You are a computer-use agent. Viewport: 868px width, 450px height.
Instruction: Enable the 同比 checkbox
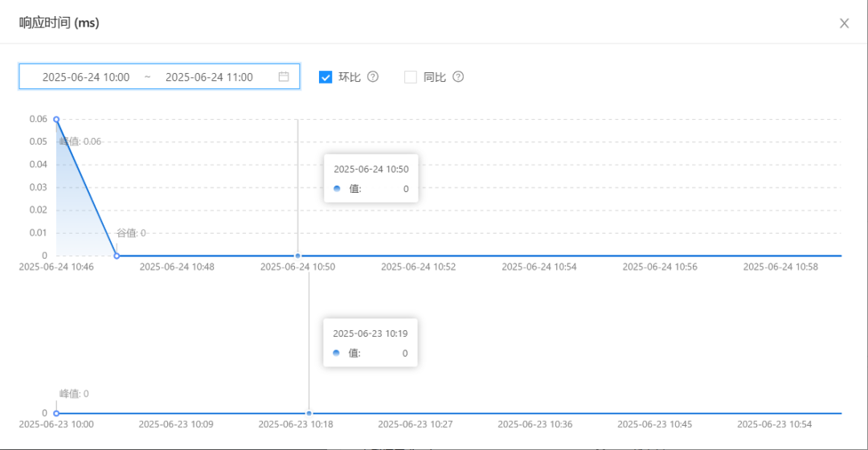(x=410, y=77)
